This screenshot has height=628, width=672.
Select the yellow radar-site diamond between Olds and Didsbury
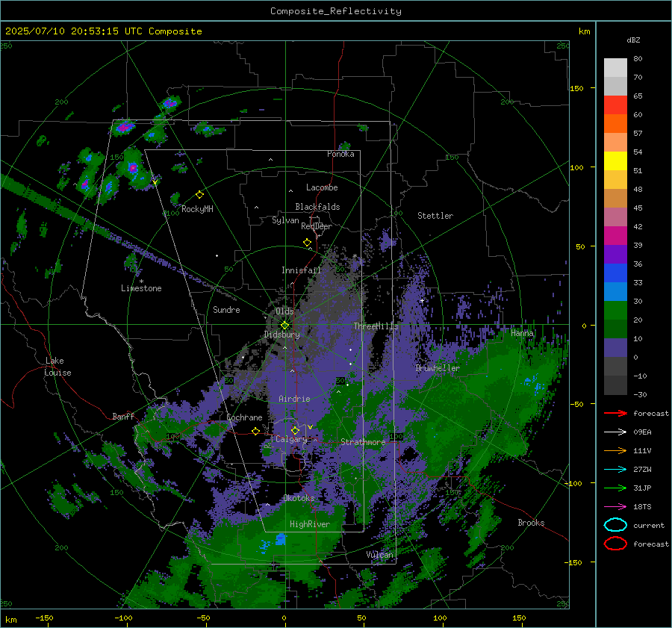tap(284, 326)
